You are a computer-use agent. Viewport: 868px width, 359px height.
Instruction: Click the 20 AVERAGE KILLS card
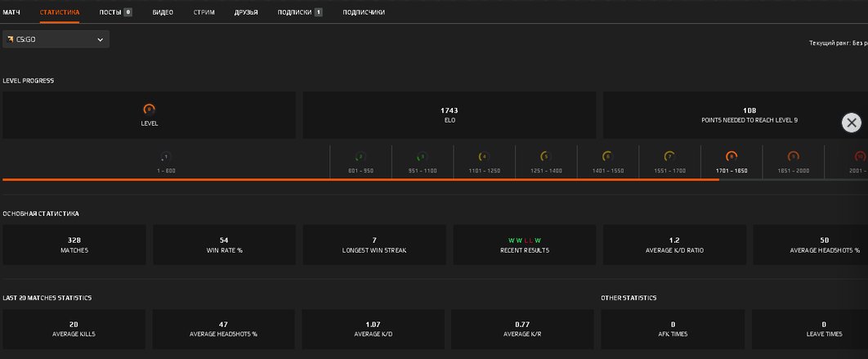74,329
